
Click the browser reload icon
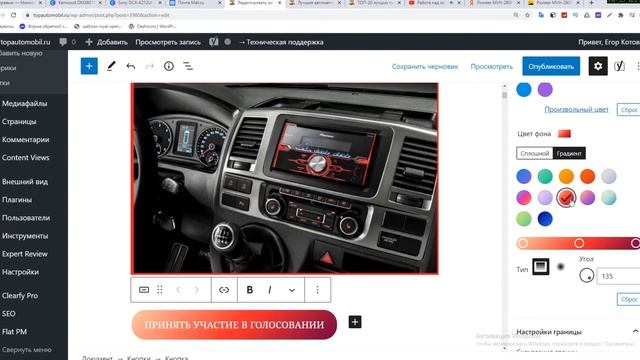pyautogui.click(x=13, y=15)
